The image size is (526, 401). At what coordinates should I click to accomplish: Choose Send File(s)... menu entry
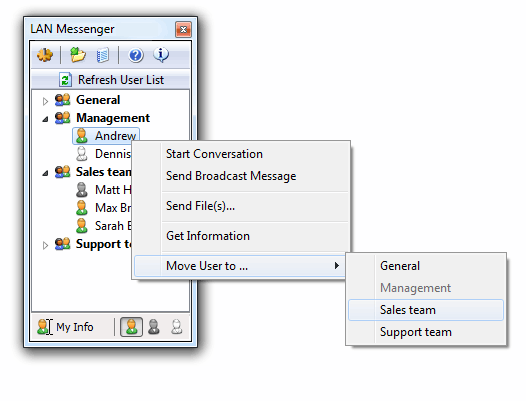pos(201,206)
